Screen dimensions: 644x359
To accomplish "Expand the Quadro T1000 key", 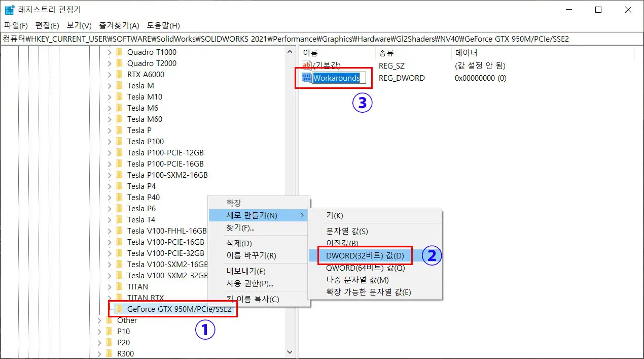I will (x=109, y=52).
